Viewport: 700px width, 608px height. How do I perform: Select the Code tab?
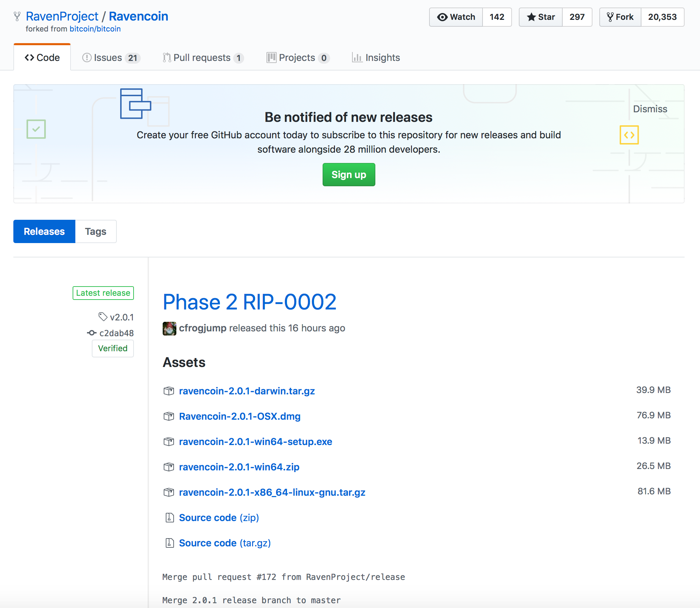click(42, 58)
